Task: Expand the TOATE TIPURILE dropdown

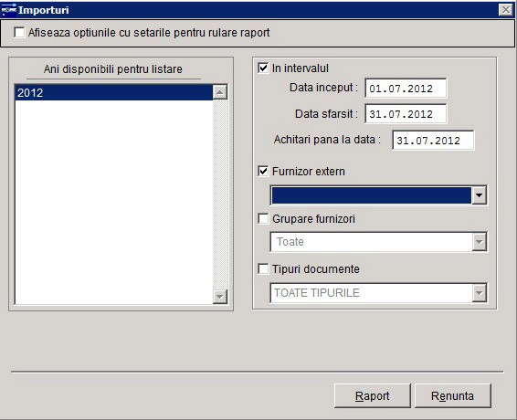Action: pos(479,293)
